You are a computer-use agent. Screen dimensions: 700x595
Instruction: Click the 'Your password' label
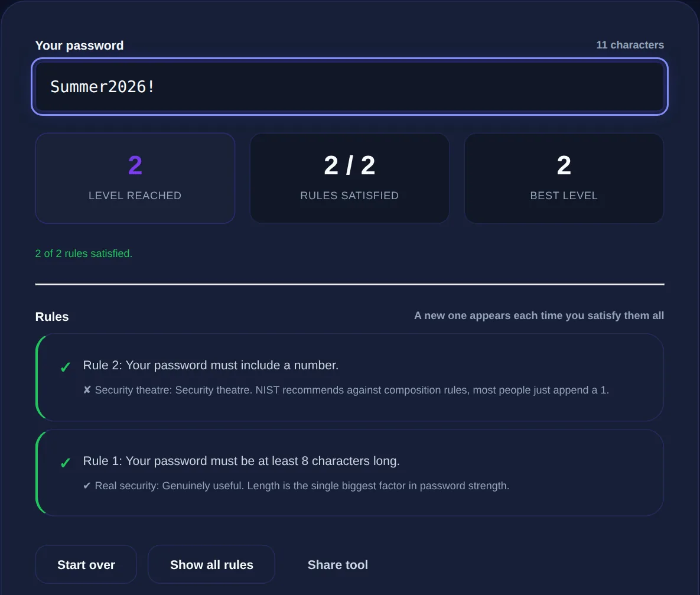coord(80,45)
